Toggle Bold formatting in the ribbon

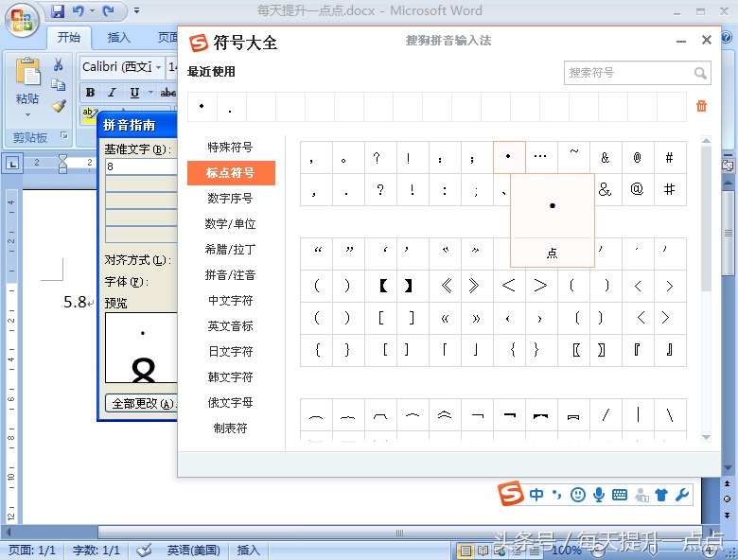pos(90,93)
